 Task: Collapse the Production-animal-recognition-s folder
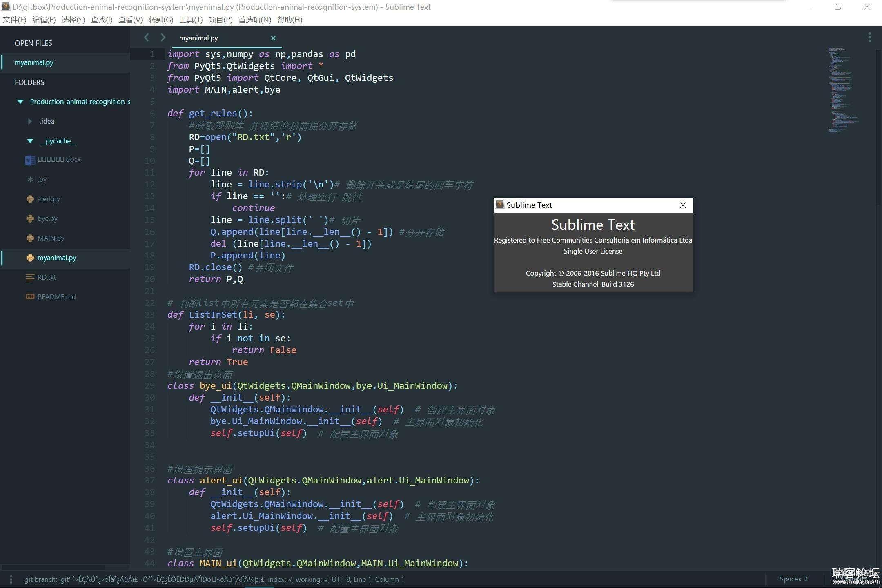[x=20, y=102]
